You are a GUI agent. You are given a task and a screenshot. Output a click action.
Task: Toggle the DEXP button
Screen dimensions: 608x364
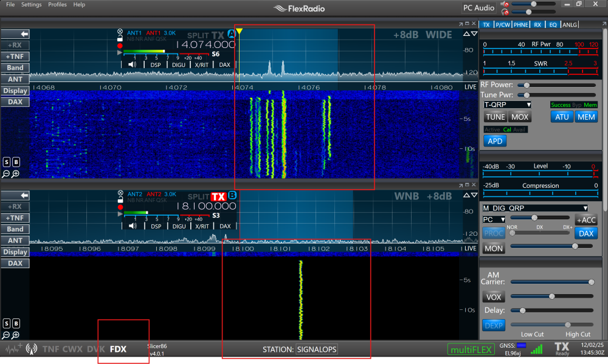tap(494, 325)
